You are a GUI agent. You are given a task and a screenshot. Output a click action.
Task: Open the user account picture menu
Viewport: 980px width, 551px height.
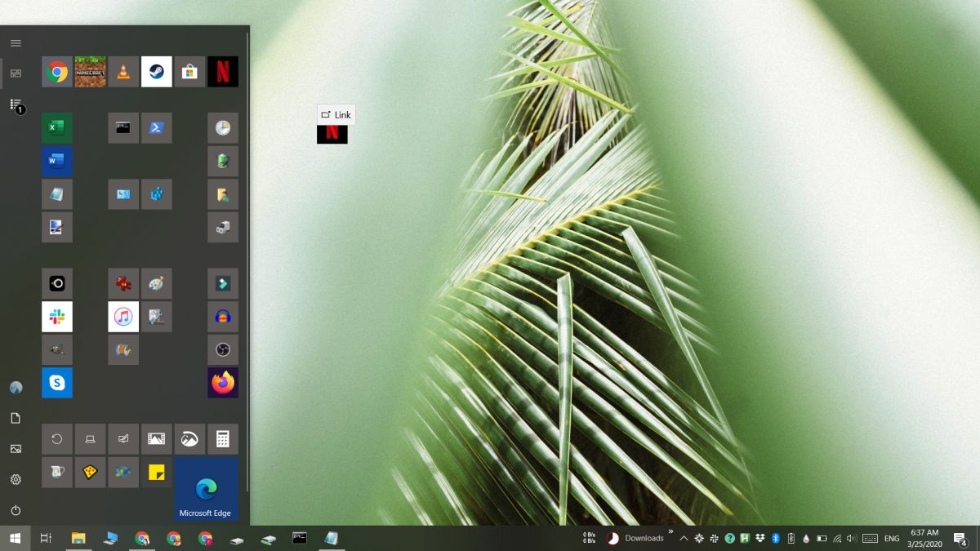[x=16, y=387]
